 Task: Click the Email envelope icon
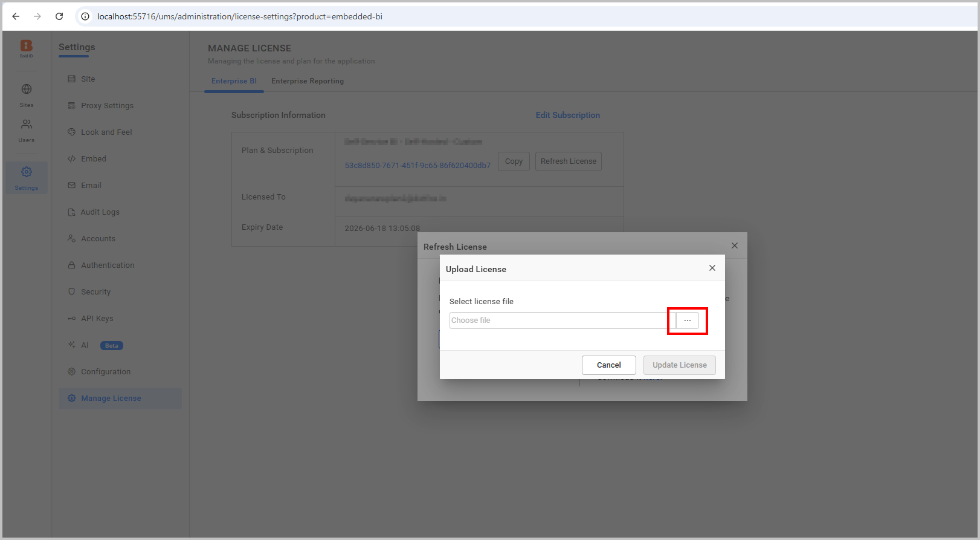(72, 185)
